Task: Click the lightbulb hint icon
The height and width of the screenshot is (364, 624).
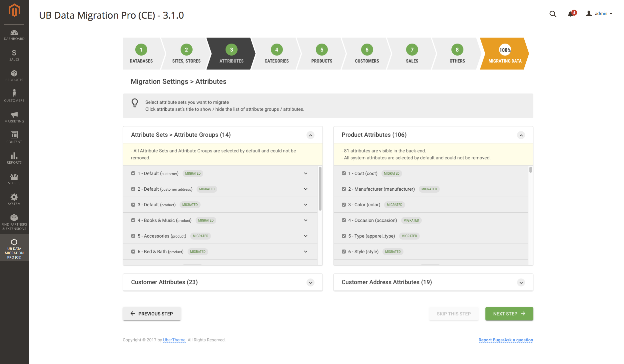Action: (x=135, y=102)
